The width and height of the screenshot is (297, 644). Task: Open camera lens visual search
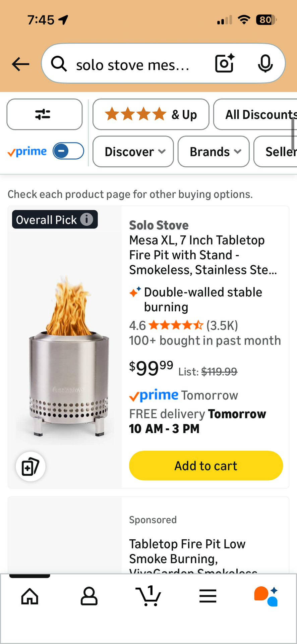tap(224, 63)
